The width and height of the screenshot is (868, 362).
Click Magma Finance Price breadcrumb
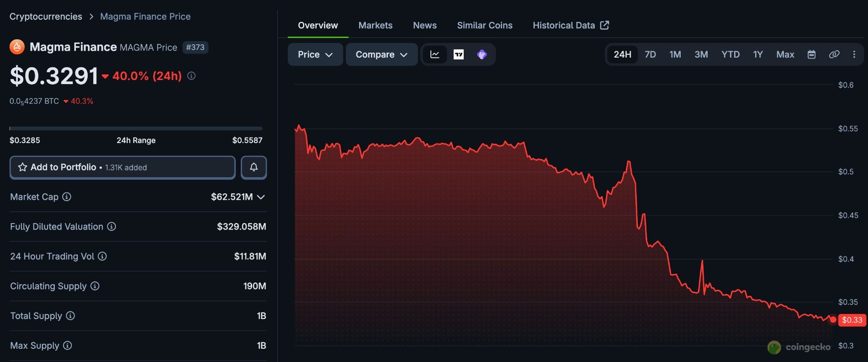(x=145, y=16)
